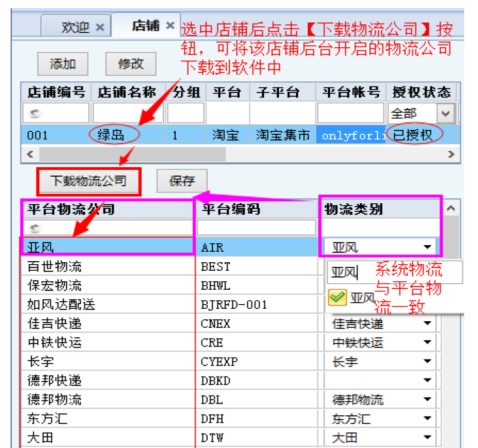Open the 授权状态 全部 dropdown

click(445, 113)
